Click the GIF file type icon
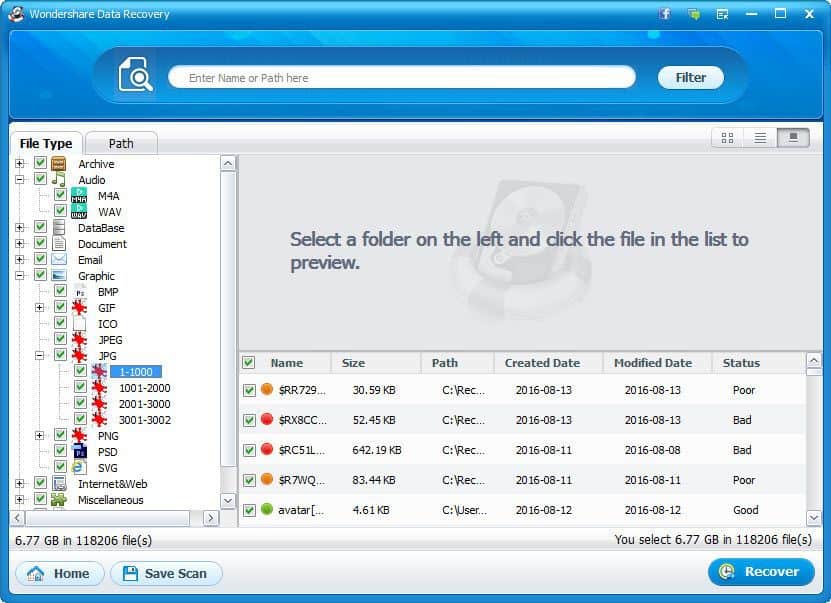831x603 pixels. coord(79,307)
